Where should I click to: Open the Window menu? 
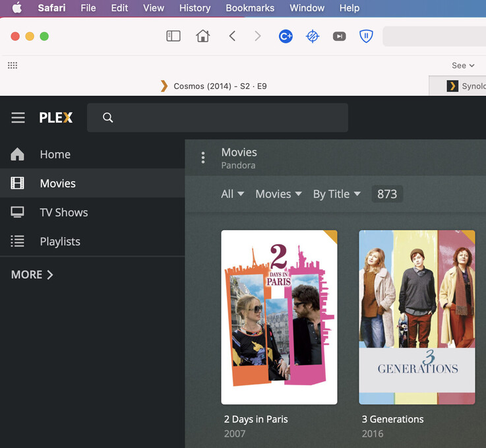[x=307, y=8]
